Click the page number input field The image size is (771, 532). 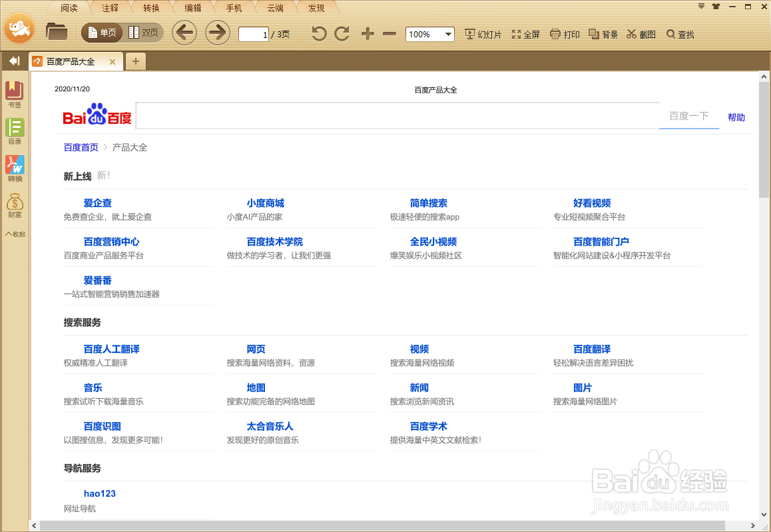pos(253,34)
